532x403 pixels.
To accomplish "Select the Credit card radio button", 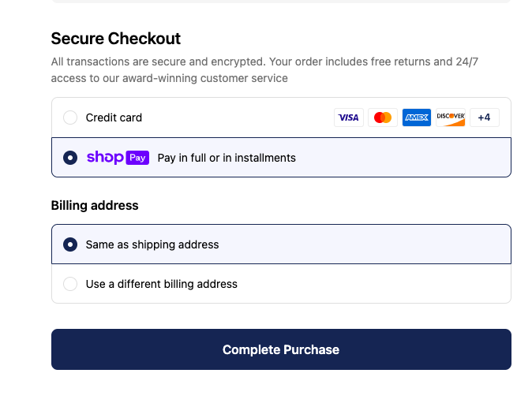I will (70, 118).
